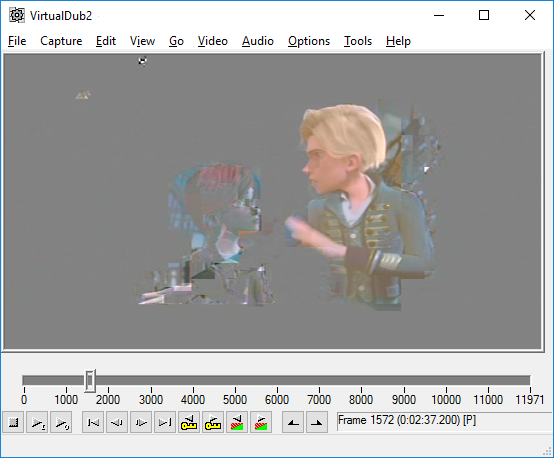Go to previous key frame
The width and height of the screenshot is (554, 458).
[x=189, y=422]
